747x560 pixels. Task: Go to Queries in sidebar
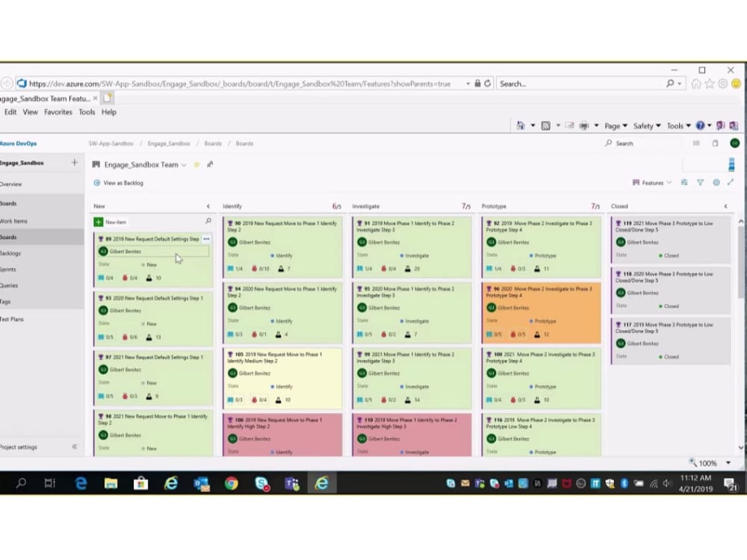9,286
